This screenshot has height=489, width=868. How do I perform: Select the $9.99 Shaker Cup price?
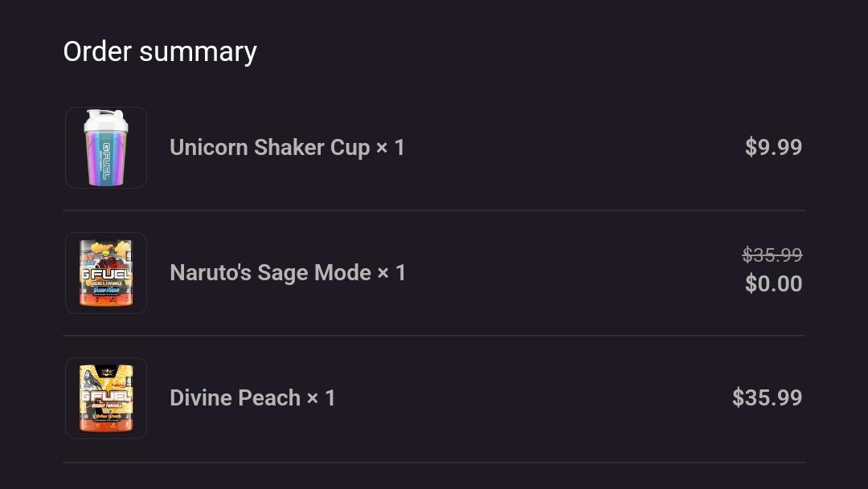pyautogui.click(x=773, y=147)
